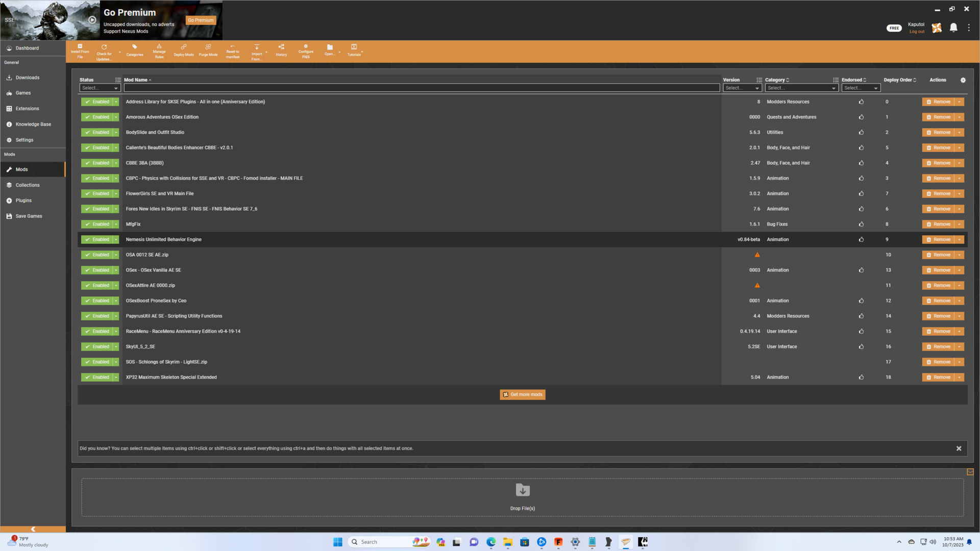The height and width of the screenshot is (551, 980).
Task: Click Import From toolbar icon
Action: (x=257, y=52)
